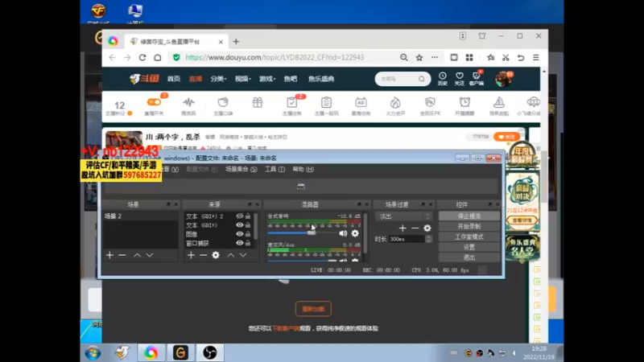
Task: Open 星海任务 AD icon
Action: point(361,106)
